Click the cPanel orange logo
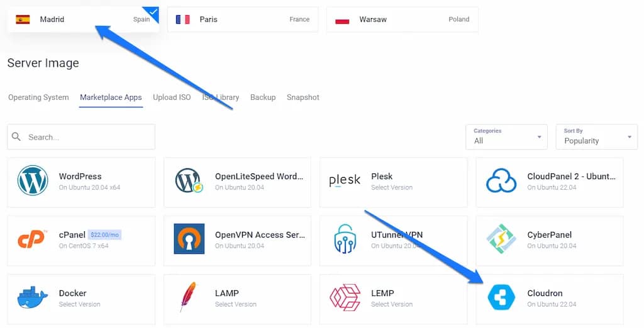This screenshot has width=644, height=328. pos(33,239)
